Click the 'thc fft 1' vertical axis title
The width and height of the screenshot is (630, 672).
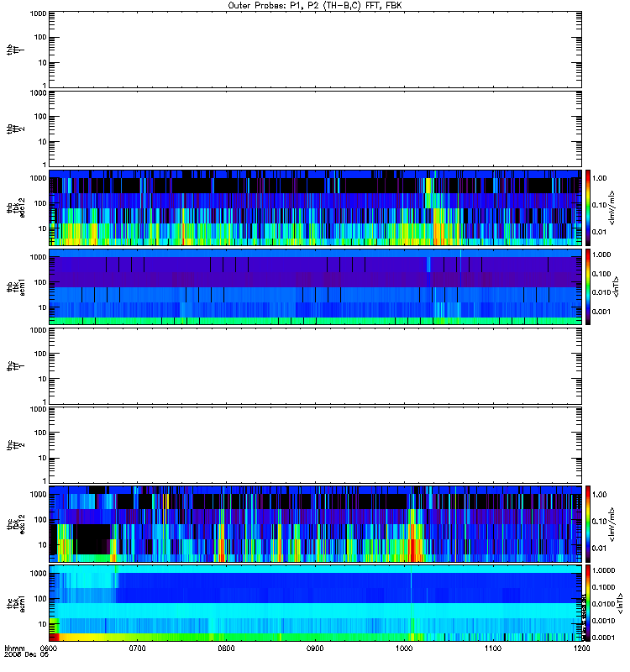(x=16, y=366)
